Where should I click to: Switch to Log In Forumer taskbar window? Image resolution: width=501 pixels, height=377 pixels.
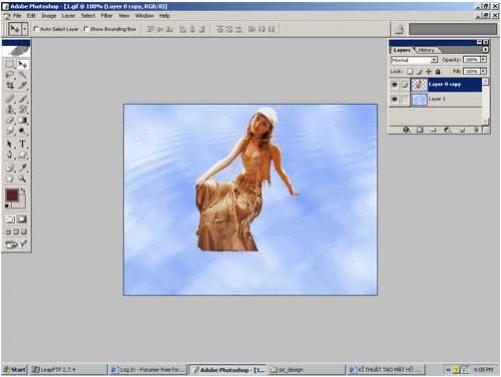coord(148,369)
